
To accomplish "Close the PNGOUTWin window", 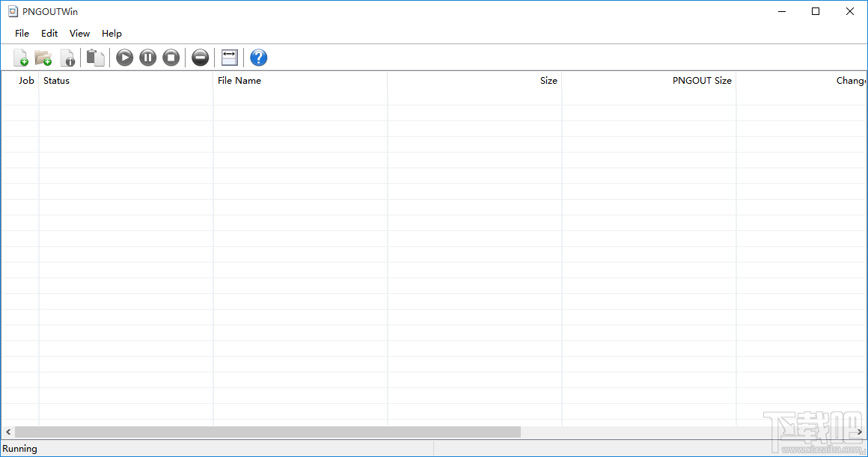I will pos(850,12).
